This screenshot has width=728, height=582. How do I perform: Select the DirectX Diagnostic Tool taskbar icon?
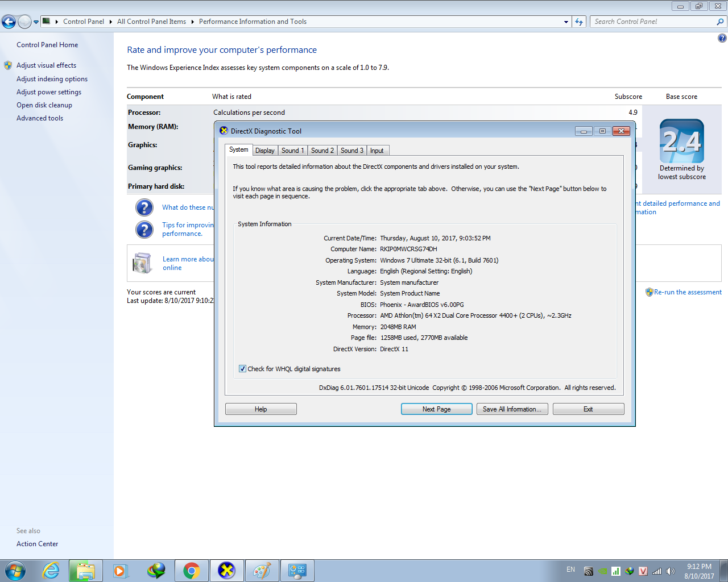coord(227,571)
